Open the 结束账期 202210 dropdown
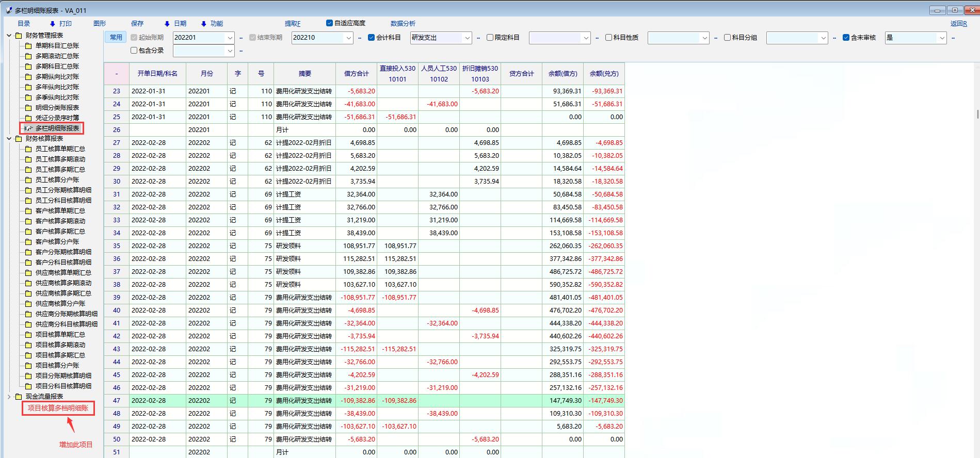980x458 pixels. 349,38
